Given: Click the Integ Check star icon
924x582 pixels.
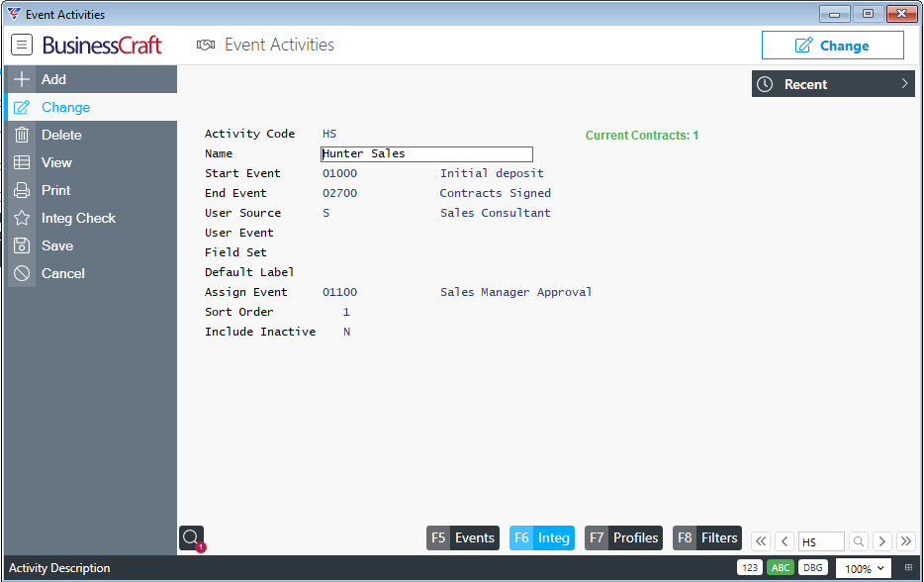Looking at the screenshot, I should [22, 218].
